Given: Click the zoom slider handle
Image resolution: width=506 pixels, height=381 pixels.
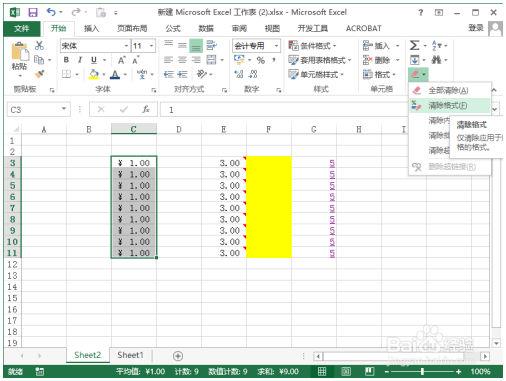Looking at the screenshot, I should 422,371.
